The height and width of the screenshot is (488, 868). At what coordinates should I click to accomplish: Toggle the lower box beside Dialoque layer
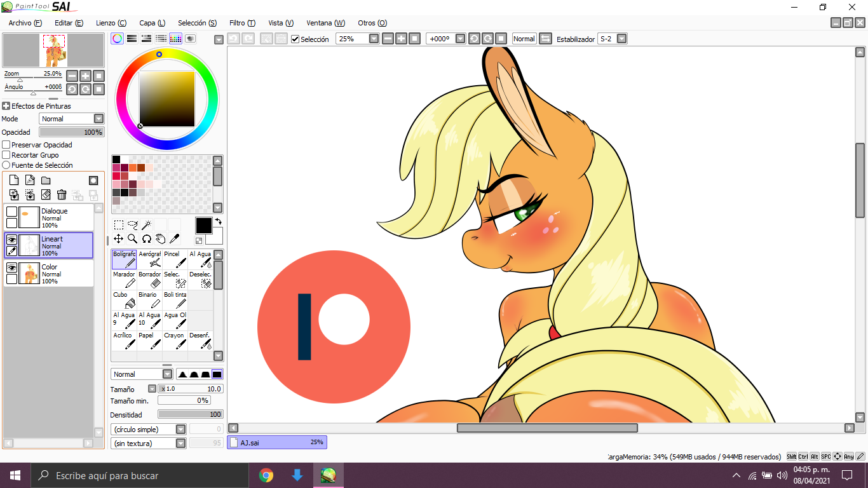click(x=11, y=223)
